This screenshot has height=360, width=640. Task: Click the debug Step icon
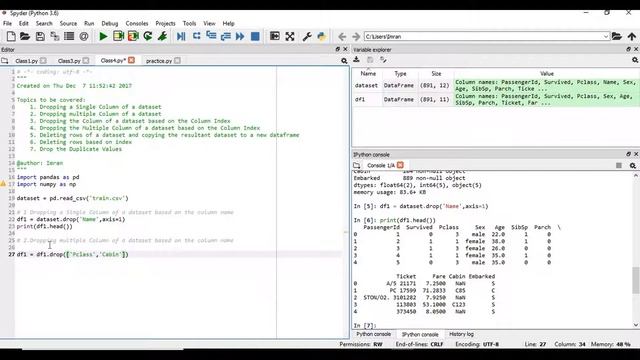click(x=196, y=36)
